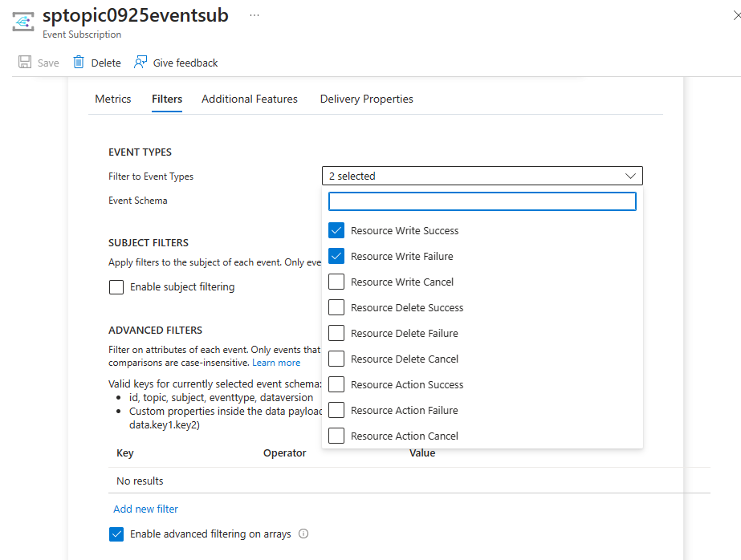Click the Delete trash icon
The height and width of the screenshot is (560, 741).
pos(79,63)
